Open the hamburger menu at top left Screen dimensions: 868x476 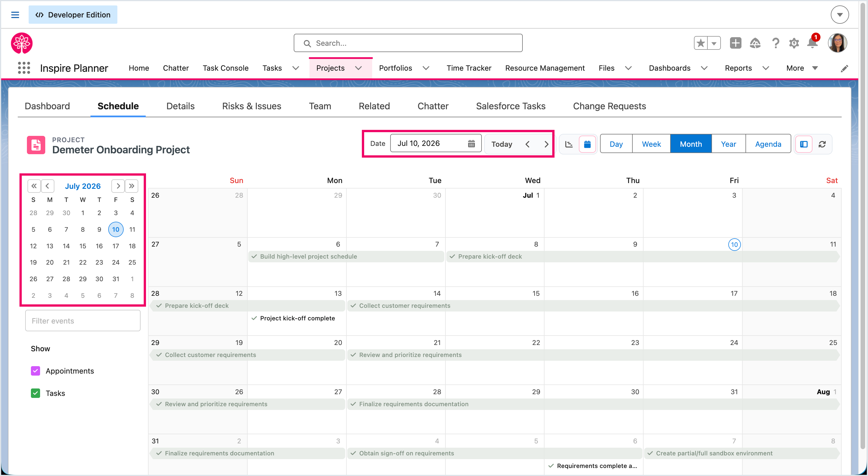15,15
